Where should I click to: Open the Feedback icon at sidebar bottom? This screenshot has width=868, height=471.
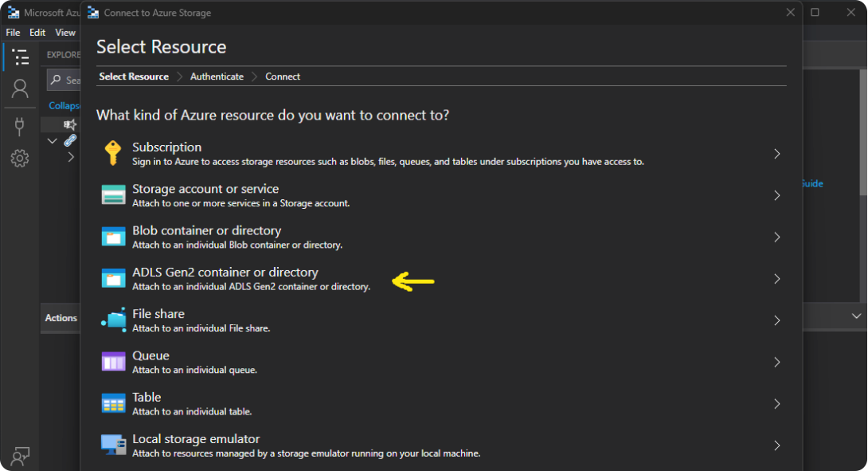click(20, 456)
